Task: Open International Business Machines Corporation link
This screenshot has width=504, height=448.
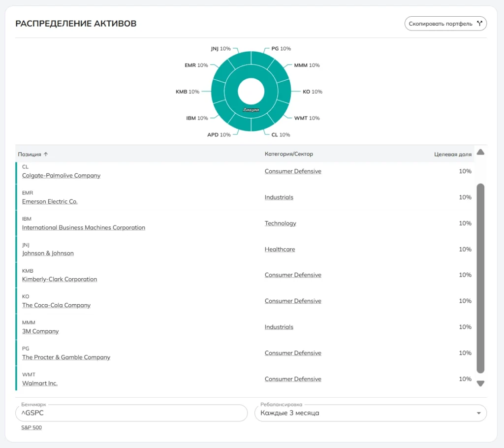Action: tap(84, 228)
